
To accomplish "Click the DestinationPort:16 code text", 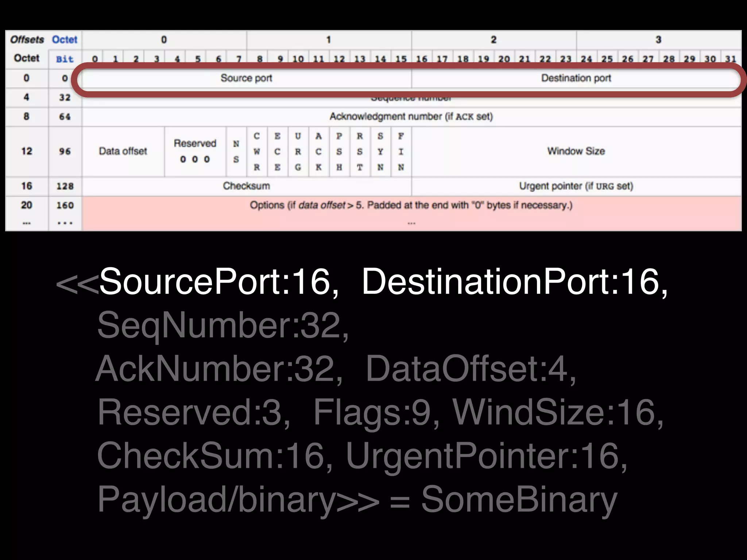I will click(x=511, y=281).
